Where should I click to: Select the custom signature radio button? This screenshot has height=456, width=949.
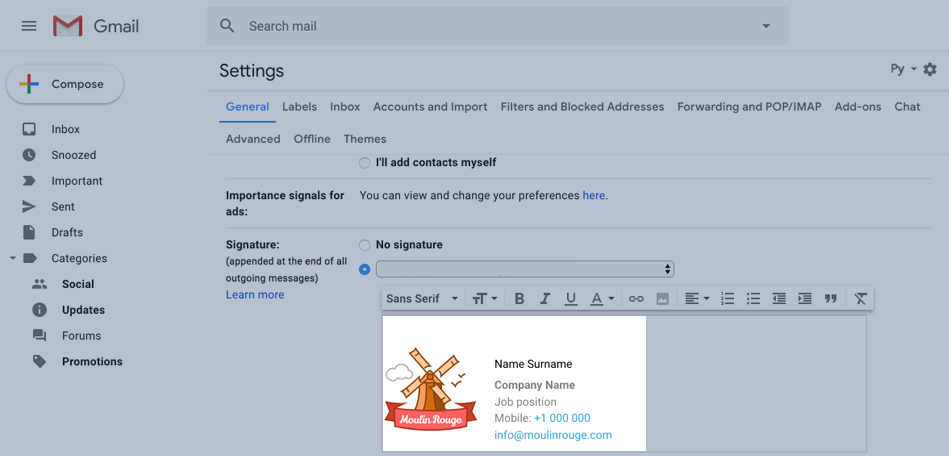(x=364, y=269)
